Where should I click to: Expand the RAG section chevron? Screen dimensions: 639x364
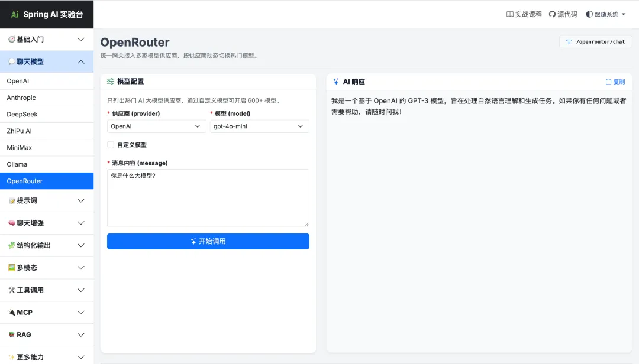pyautogui.click(x=80, y=334)
